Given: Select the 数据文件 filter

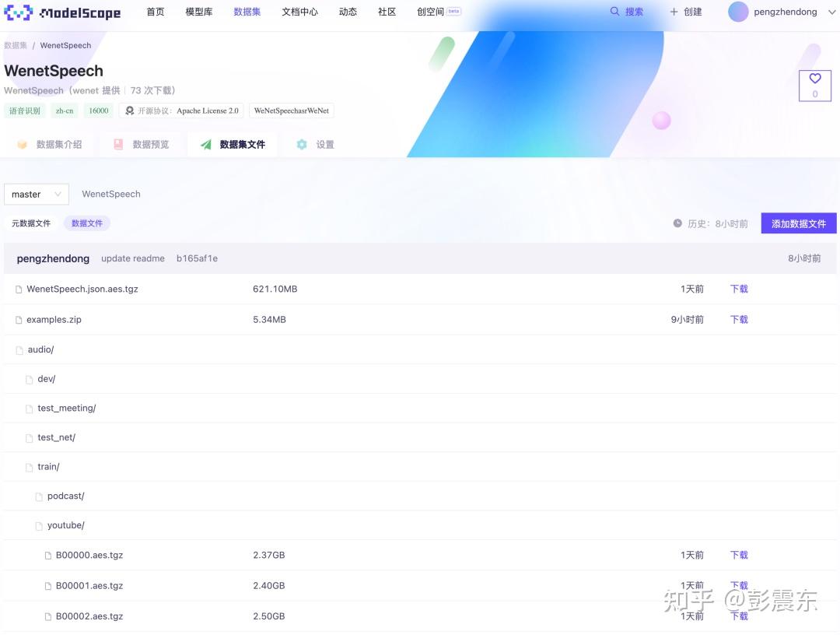Looking at the screenshot, I should point(87,223).
